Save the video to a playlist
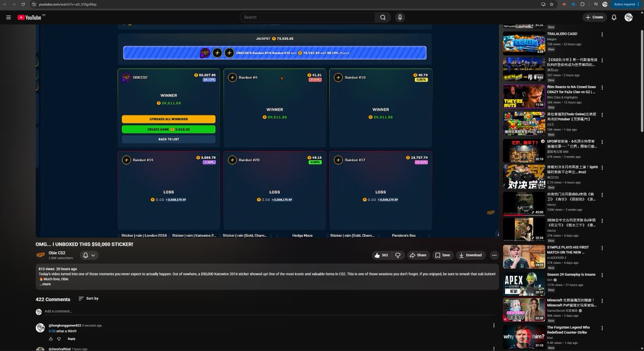Screen dimensions: 644x351 [443, 255]
